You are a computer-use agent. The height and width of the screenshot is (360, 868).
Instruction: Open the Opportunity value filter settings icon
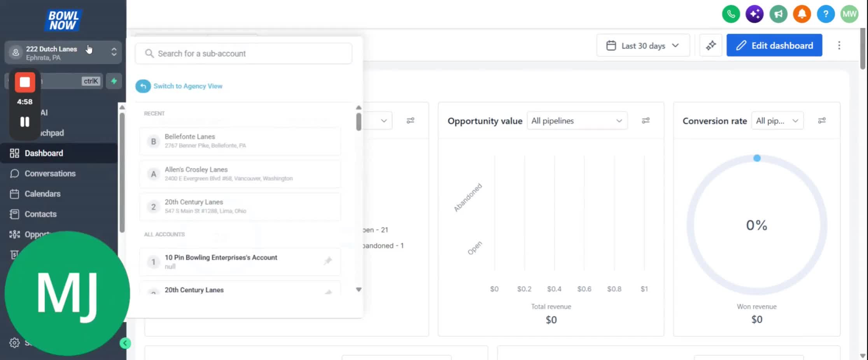(x=646, y=121)
